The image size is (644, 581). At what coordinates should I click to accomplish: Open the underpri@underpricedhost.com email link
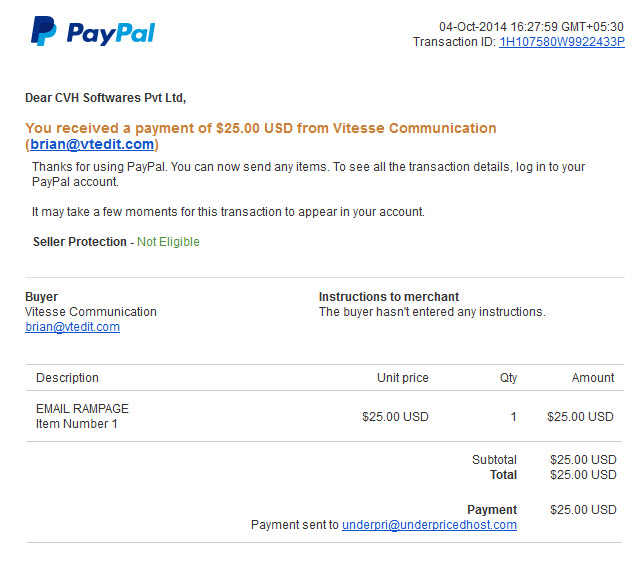(429, 525)
